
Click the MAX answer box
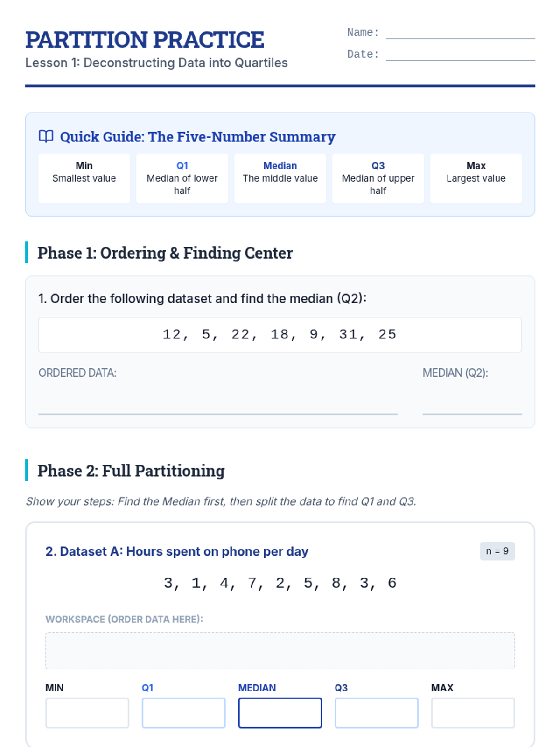[x=473, y=713]
